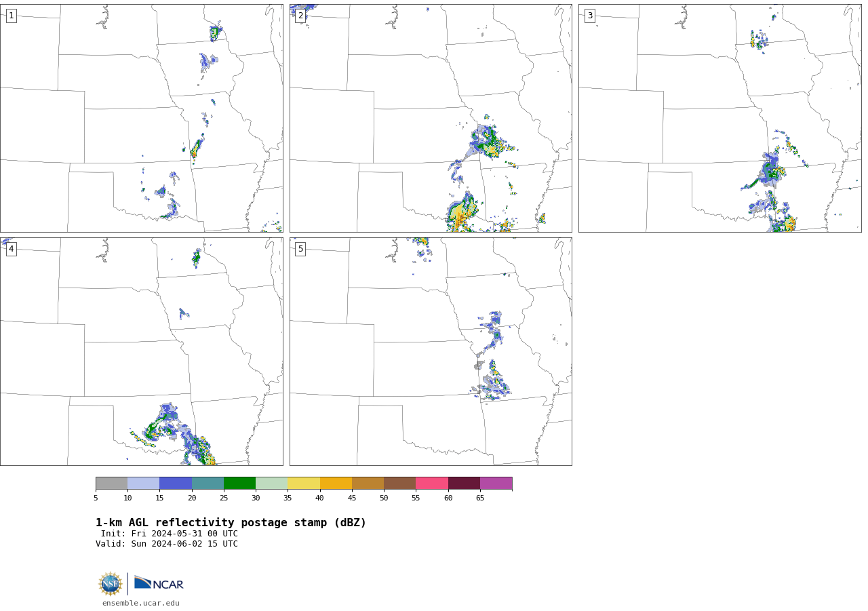The image size is (868, 611).
Task: Open postage stamp panel 4 map
Action: pos(142,351)
